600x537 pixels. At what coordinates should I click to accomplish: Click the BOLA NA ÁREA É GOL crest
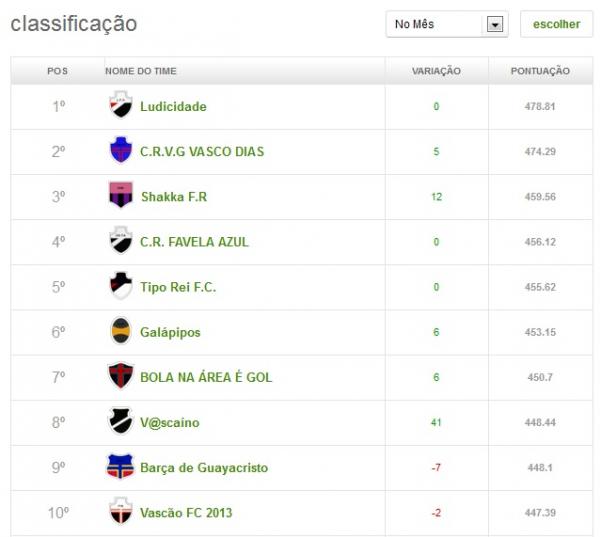click(x=120, y=377)
